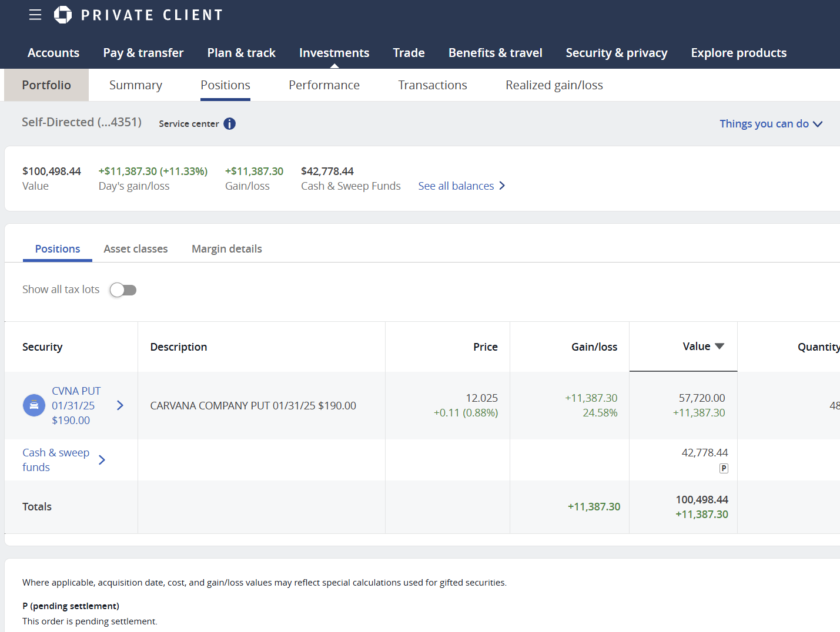Image resolution: width=840 pixels, height=632 pixels.
Task: Expand CVNA PUT position details chevron
Action: [x=120, y=405]
